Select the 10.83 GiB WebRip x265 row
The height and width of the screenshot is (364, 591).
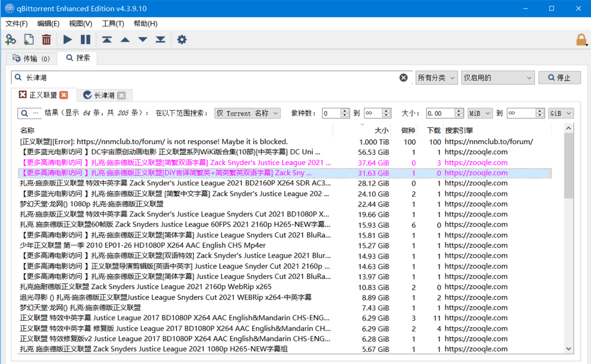tap(285, 287)
